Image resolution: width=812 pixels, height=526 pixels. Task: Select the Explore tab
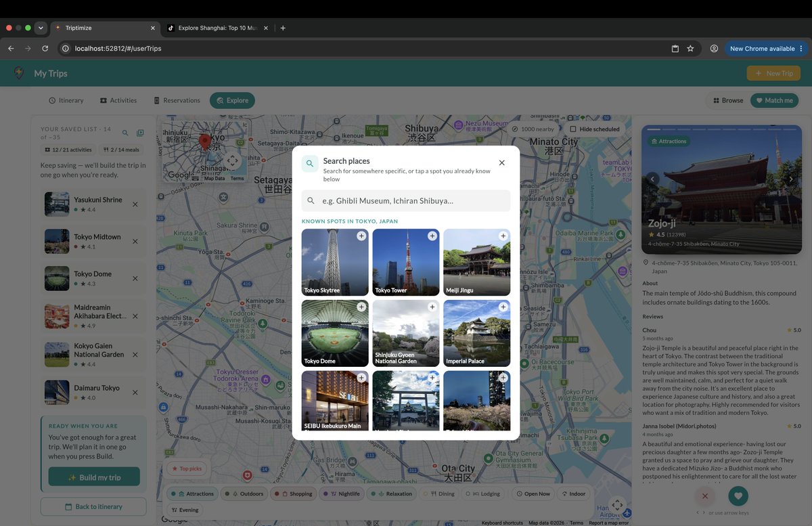tap(232, 100)
